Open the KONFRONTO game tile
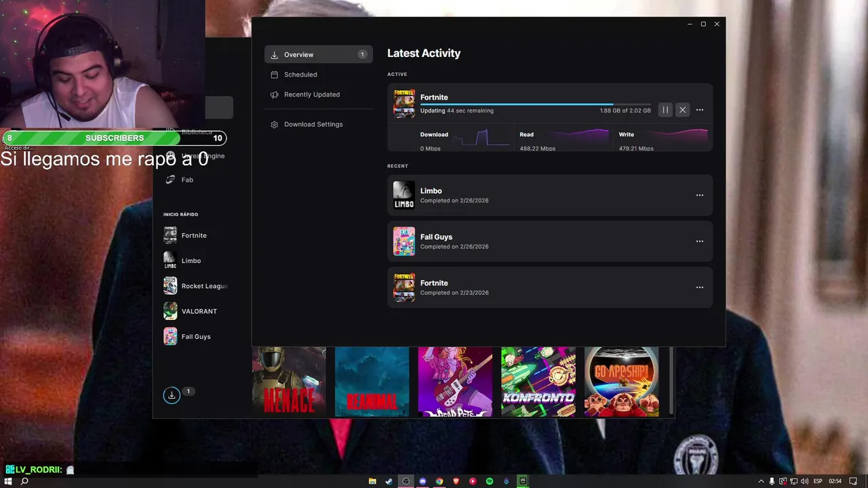The width and height of the screenshot is (868, 488). (x=538, y=382)
